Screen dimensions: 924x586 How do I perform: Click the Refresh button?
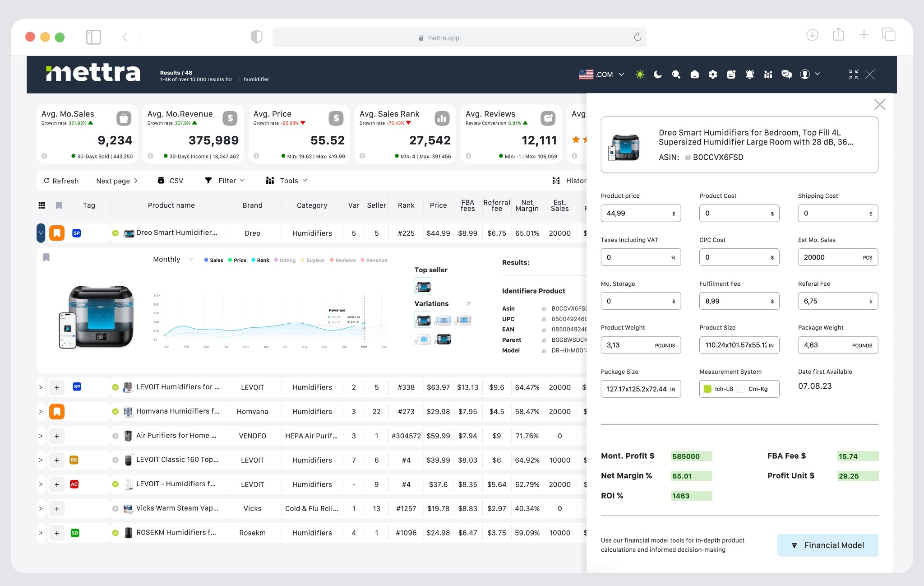point(61,181)
